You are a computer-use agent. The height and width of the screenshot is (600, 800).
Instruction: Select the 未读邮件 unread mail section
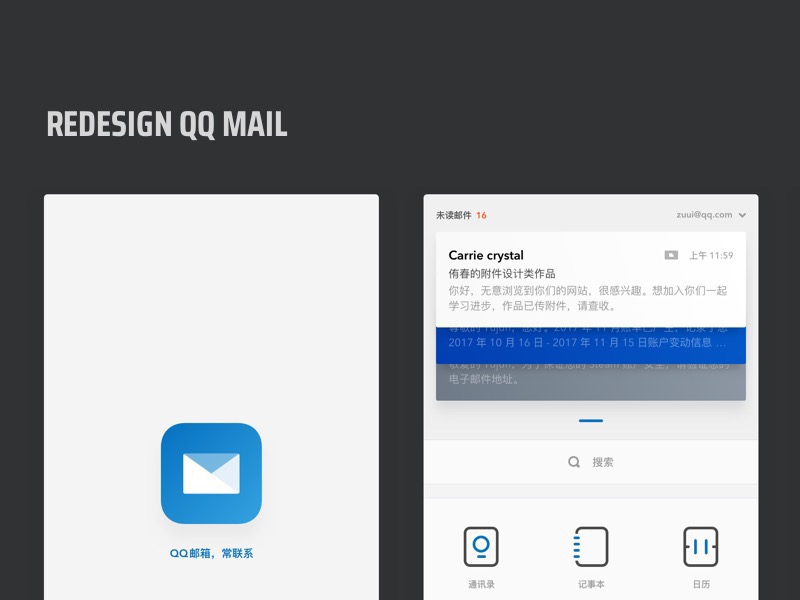(x=454, y=213)
